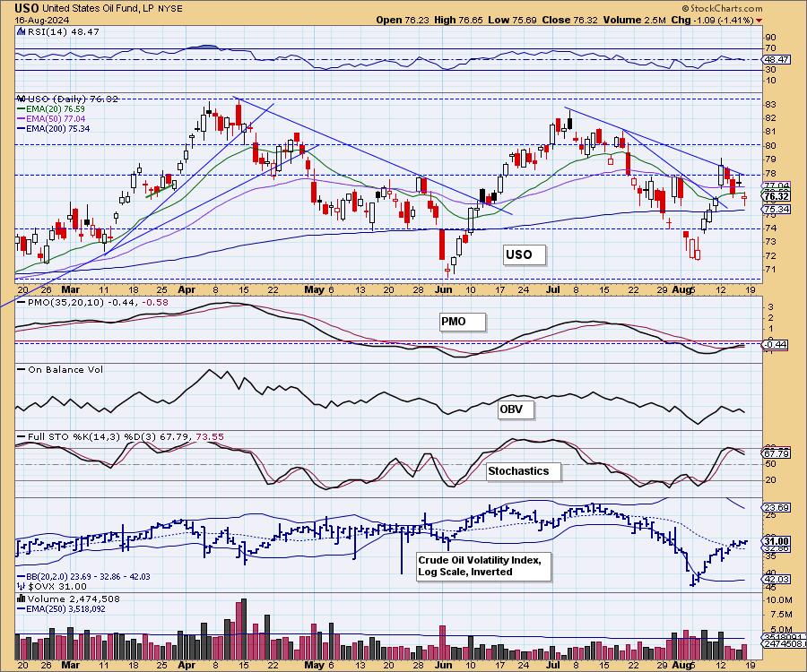Click the 67.79 stochastic value tag

click(777, 453)
